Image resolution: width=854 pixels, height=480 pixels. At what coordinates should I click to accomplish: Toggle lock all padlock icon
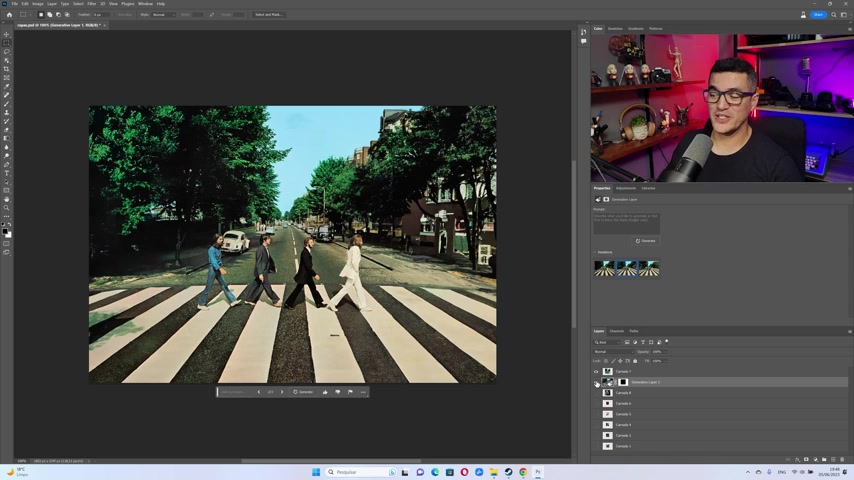point(635,361)
